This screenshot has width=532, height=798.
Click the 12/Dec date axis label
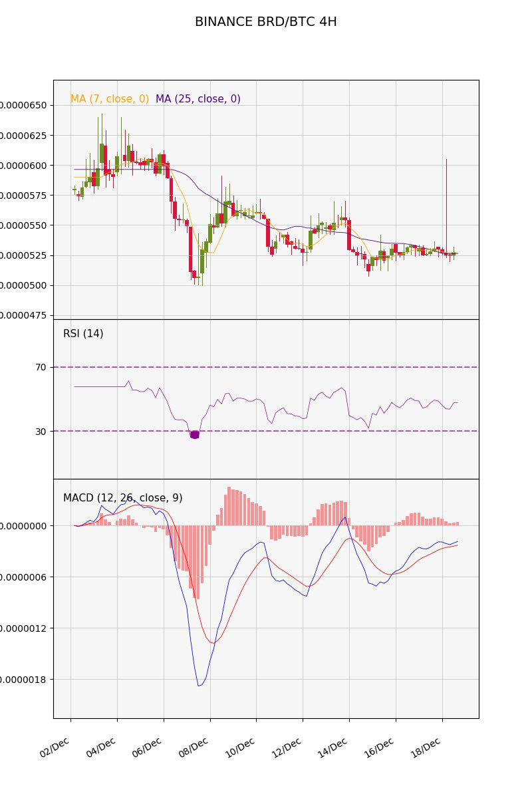point(287,747)
